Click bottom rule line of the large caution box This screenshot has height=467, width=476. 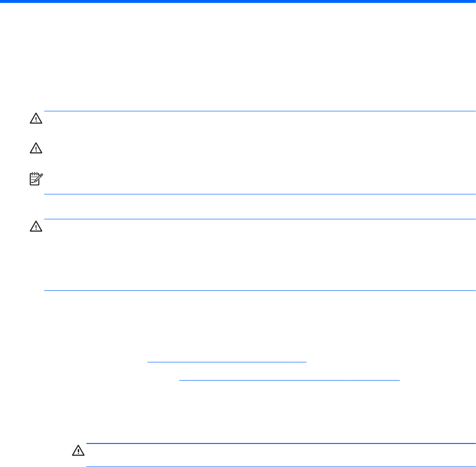tap(259, 291)
